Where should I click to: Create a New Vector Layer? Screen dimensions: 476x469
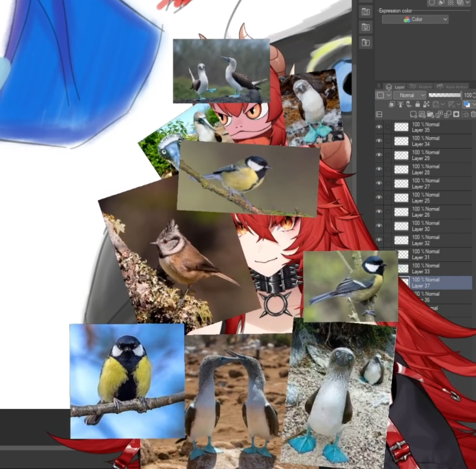tap(422, 114)
